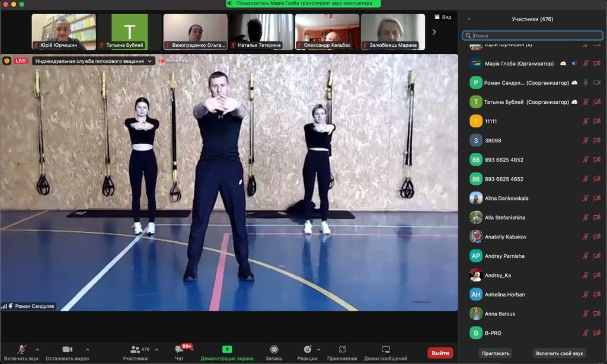Open the Чат panel with 99+ badge
This screenshot has width=607, height=364.
179,349
